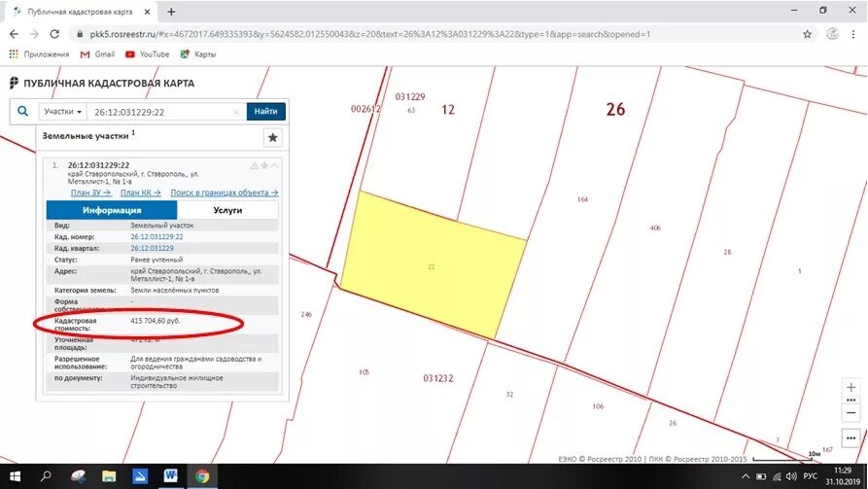This screenshot has width=868, height=489.
Task: Open the Карты bookmark
Action: pyautogui.click(x=197, y=54)
